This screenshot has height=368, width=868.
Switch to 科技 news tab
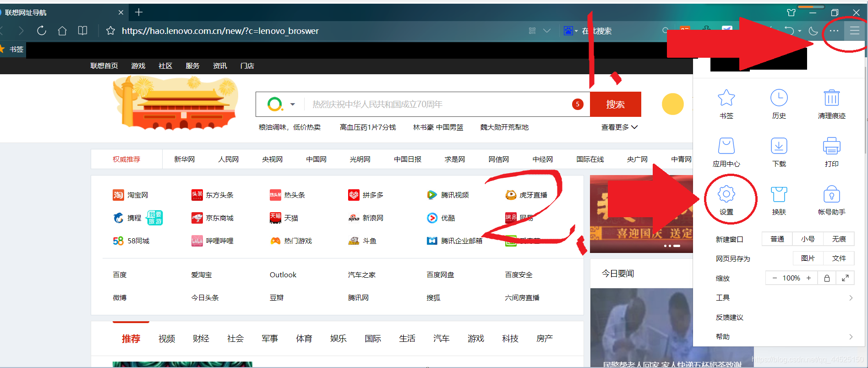[510, 339]
